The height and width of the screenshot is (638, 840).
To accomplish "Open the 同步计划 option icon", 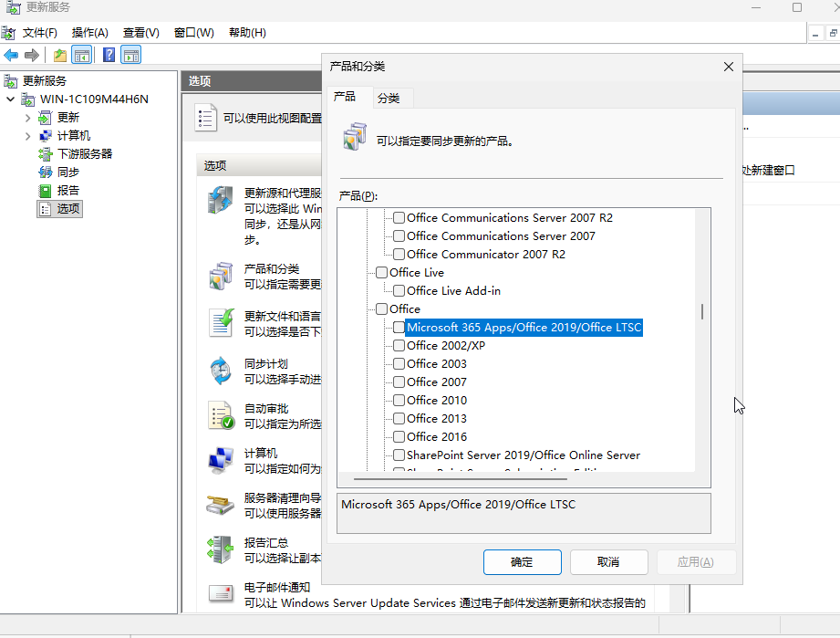I will (221, 371).
